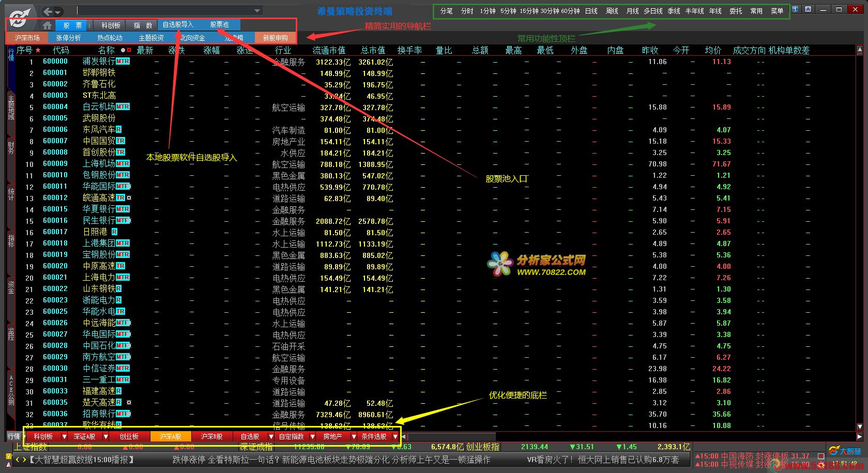
Task: Select the 沪深市场 sub-tab
Action: [x=27, y=38]
